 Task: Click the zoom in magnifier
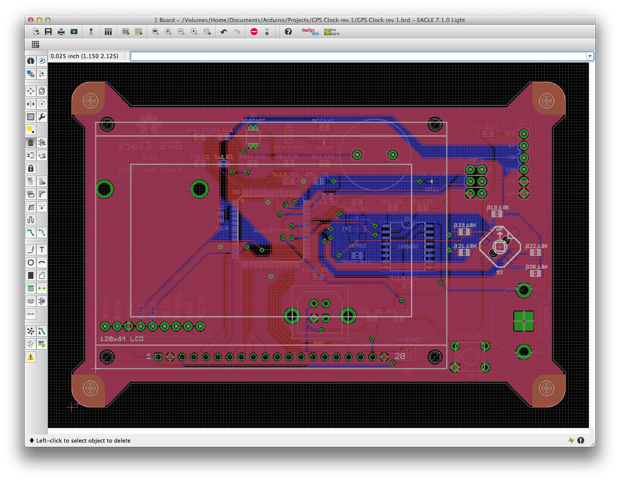pyautogui.click(x=168, y=32)
